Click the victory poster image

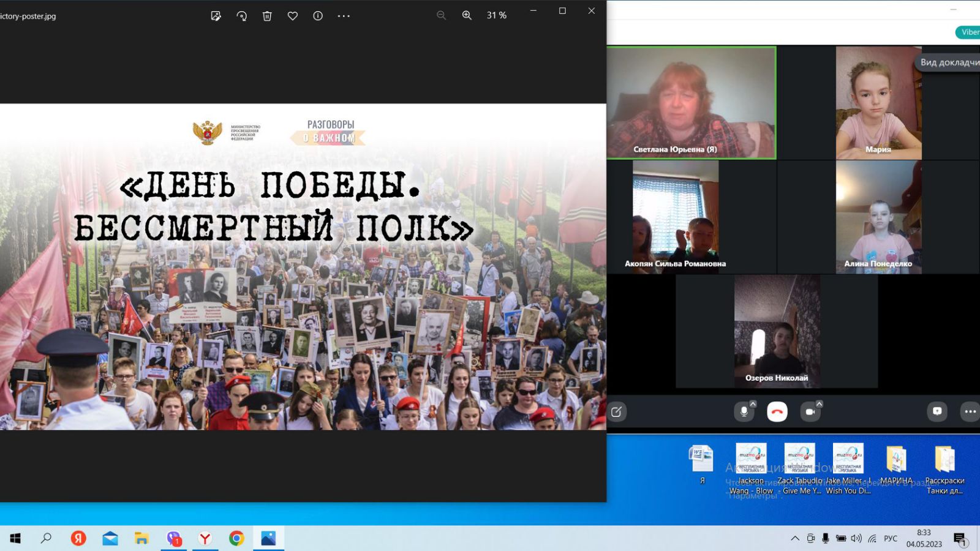303,267
